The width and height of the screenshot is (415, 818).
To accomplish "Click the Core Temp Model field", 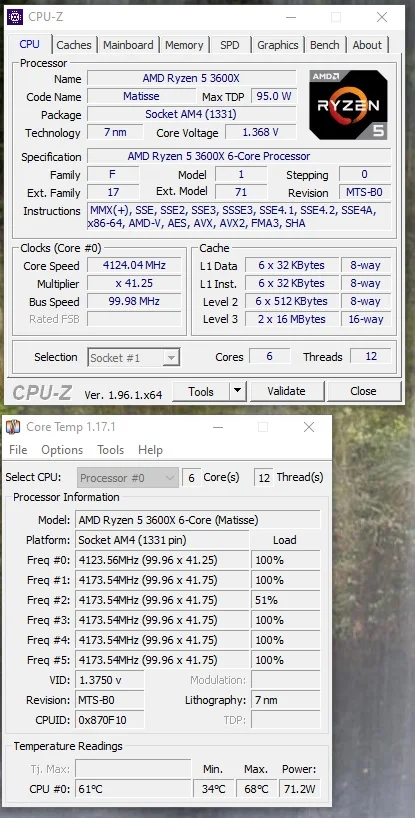I will [x=198, y=520].
